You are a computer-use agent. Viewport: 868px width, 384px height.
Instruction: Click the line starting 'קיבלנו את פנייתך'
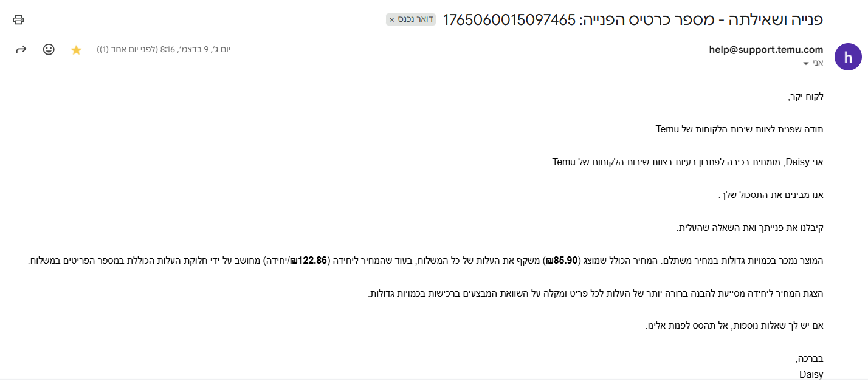pyautogui.click(x=750, y=228)
